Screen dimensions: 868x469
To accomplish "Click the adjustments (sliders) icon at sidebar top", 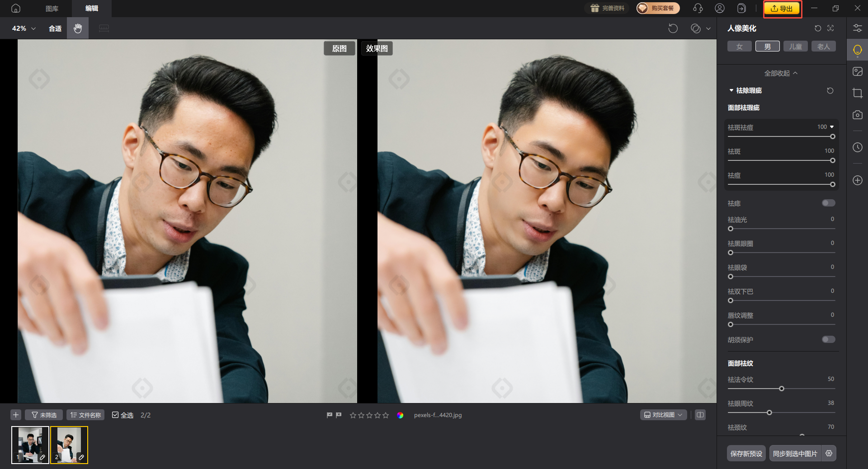I will click(857, 28).
